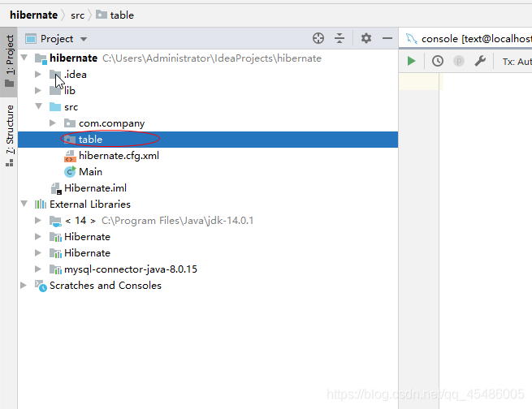532x409 pixels.
Task: Expand the .idea folder
Action: 38,74
